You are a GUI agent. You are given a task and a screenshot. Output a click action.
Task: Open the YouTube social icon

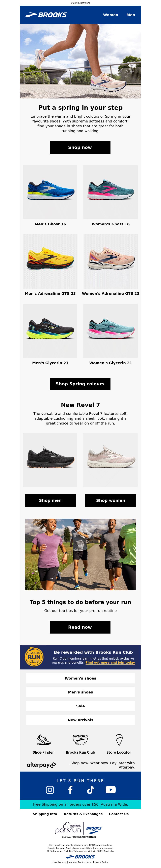110,790
